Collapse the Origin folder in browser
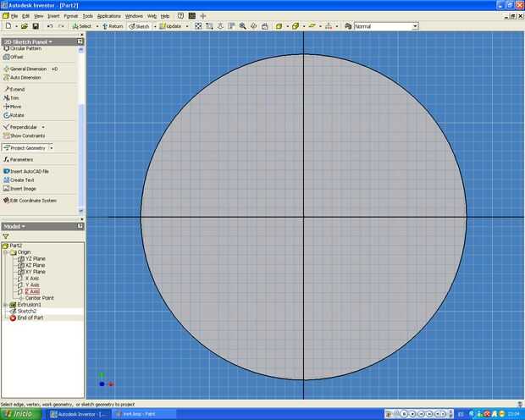The width and height of the screenshot is (525, 420). [x=4, y=251]
